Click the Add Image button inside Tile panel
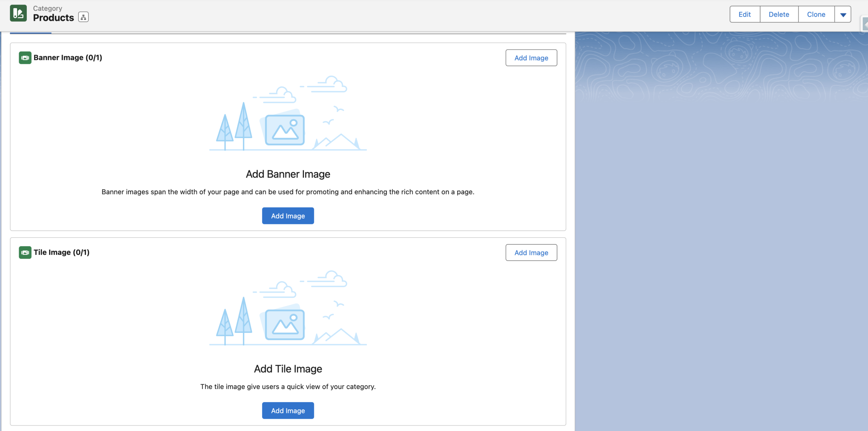Viewport: 868px width, 431px height. pyautogui.click(x=288, y=411)
